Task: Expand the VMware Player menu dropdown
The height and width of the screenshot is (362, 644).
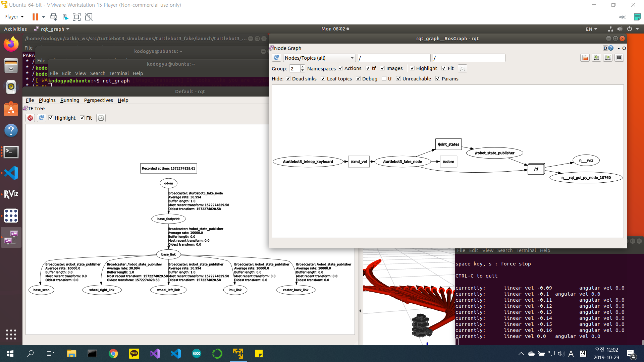Action: [x=14, y=17]
